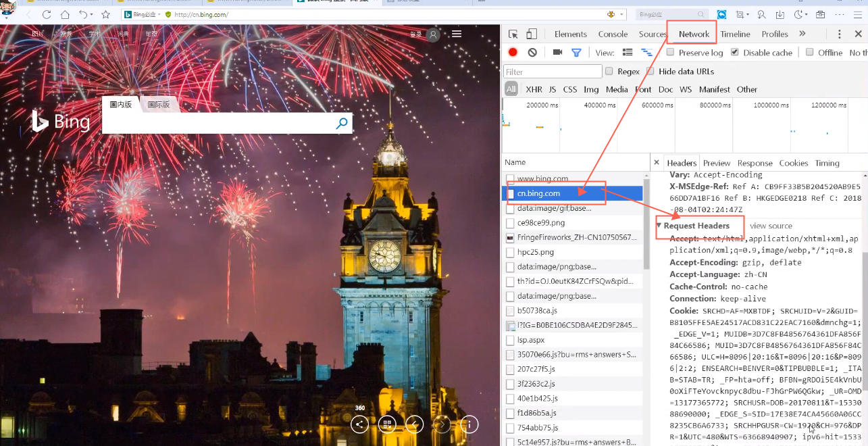Viewport: 868px width, 446px height.
Task: Switch to large request rows view
Action: point(628,52)
